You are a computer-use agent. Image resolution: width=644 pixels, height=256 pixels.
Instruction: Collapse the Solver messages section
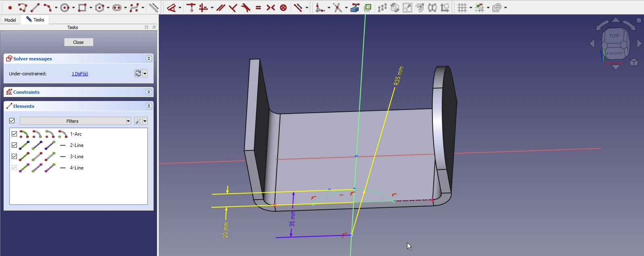[x=149, y=59]
